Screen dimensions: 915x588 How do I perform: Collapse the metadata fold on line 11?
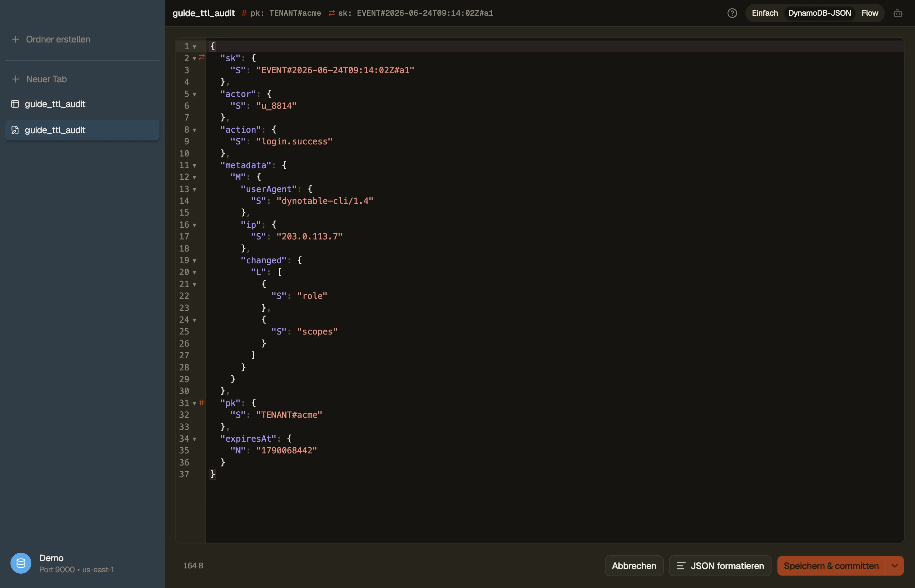coord(194,165)
